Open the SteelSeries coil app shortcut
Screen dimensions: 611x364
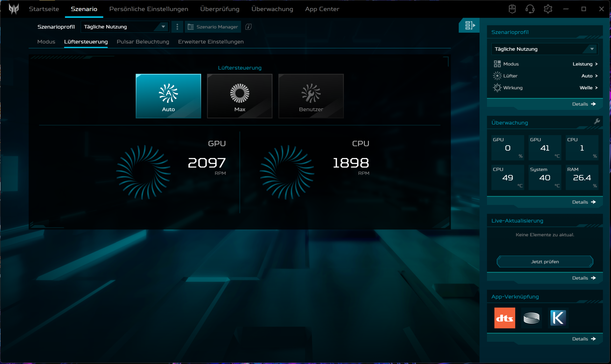pyautogui.click(x=531, y=318)
